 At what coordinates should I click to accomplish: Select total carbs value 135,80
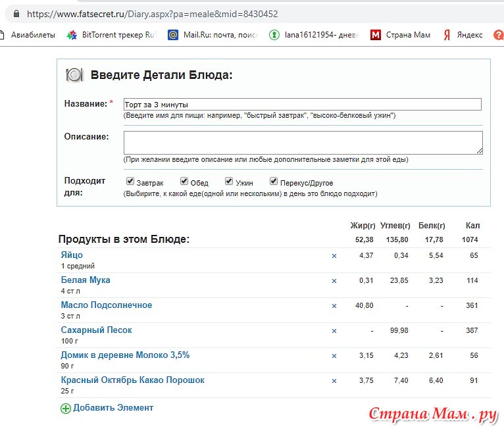coord(397,240)
